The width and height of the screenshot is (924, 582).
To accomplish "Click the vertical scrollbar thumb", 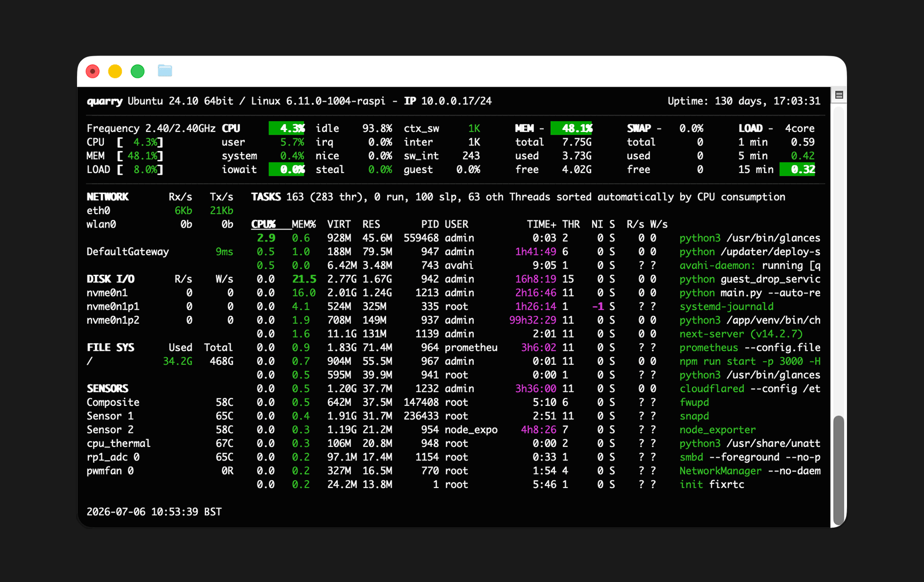I will [x=839, y=470].
